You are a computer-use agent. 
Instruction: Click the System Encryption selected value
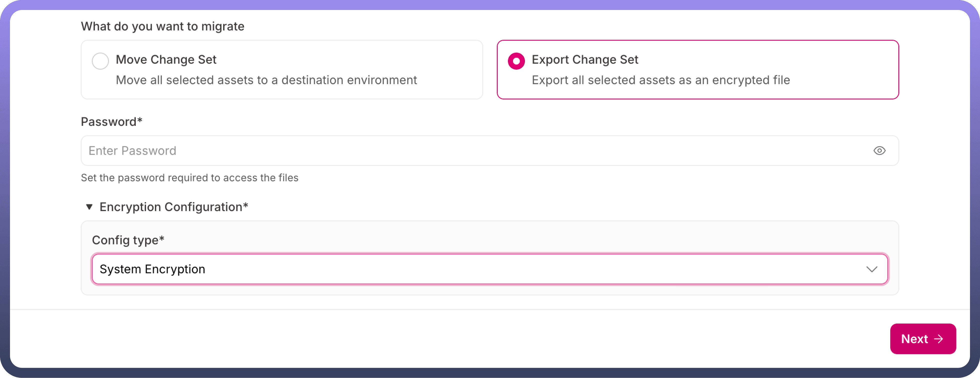(x=152, y=269)
